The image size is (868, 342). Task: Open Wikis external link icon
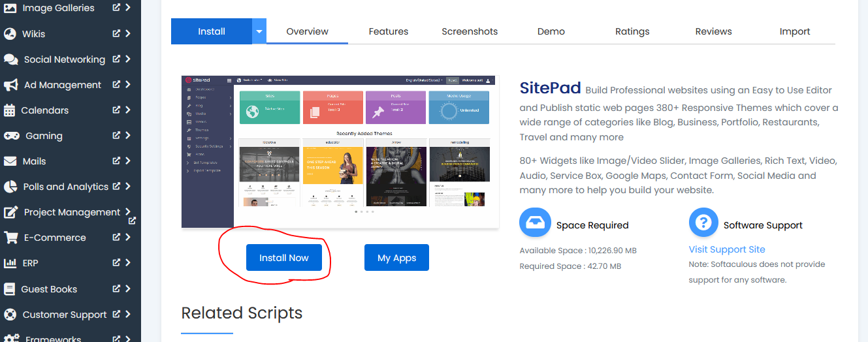tap(116, 33)
